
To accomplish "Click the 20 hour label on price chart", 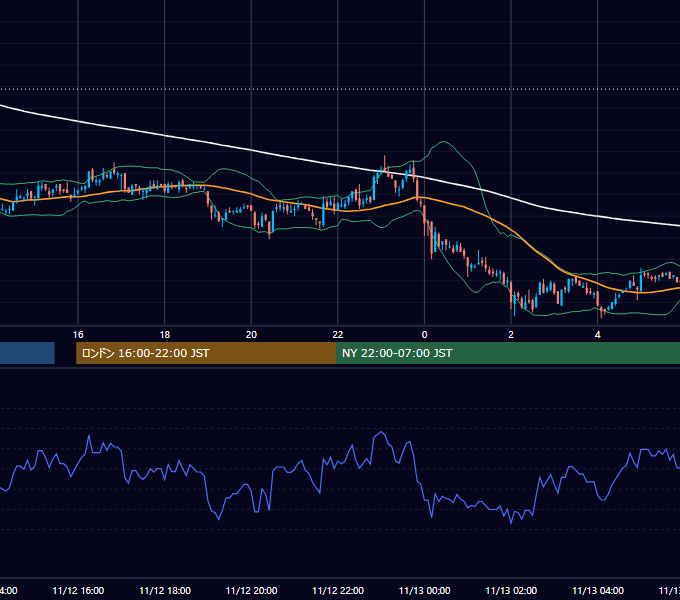I will (251, 335).
